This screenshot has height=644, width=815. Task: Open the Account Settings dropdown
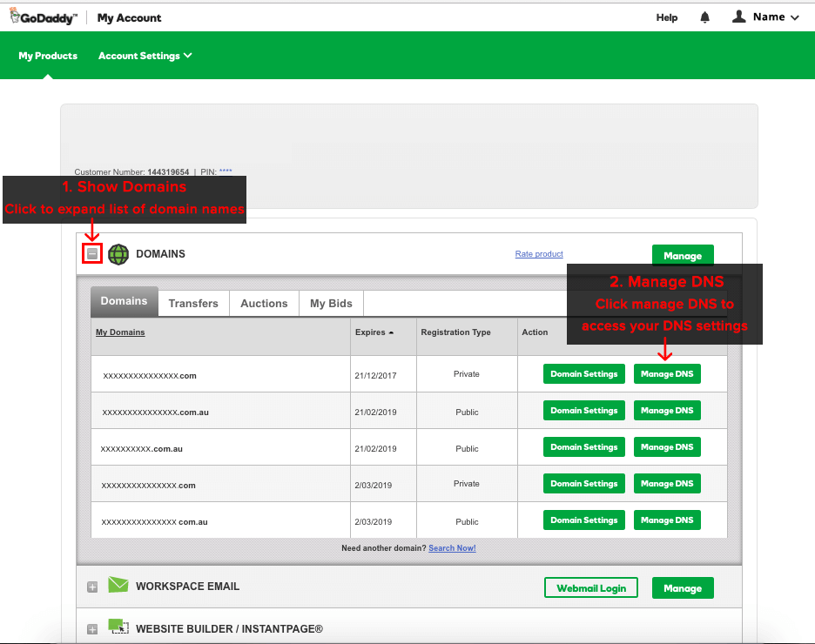(145, 56)
